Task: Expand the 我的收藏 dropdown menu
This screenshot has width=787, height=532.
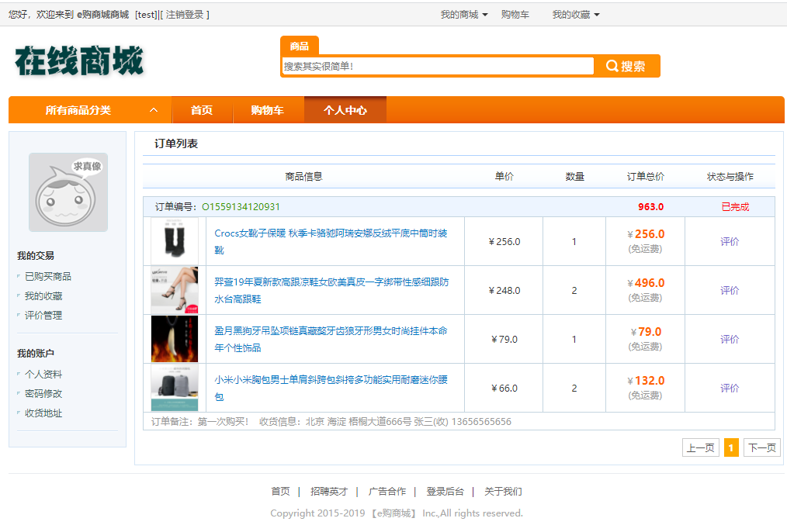Action: [x=576, y=15]
